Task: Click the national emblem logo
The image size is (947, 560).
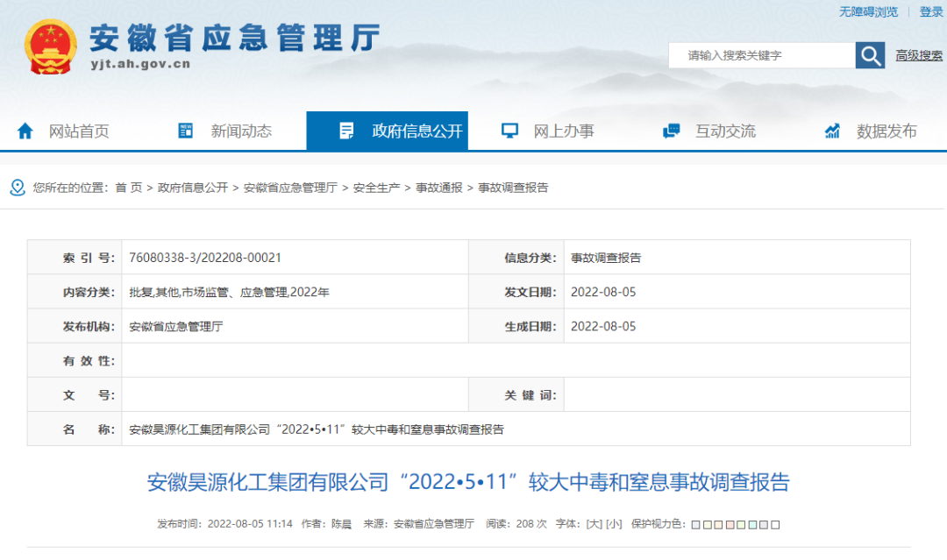Action: [x=51, y=47]
